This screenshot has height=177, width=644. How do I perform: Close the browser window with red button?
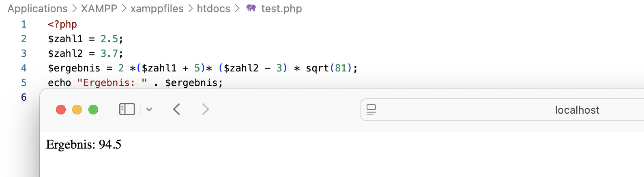tap(61, 110)
